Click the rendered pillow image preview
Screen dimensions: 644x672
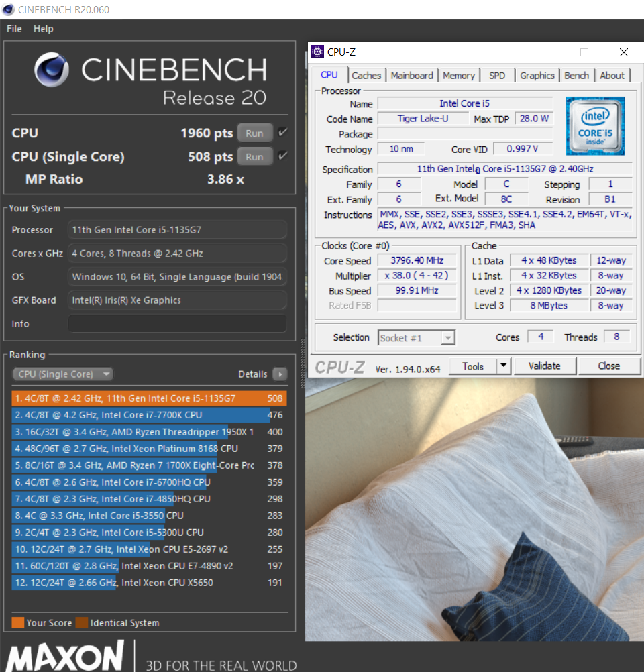coord(475,509)
